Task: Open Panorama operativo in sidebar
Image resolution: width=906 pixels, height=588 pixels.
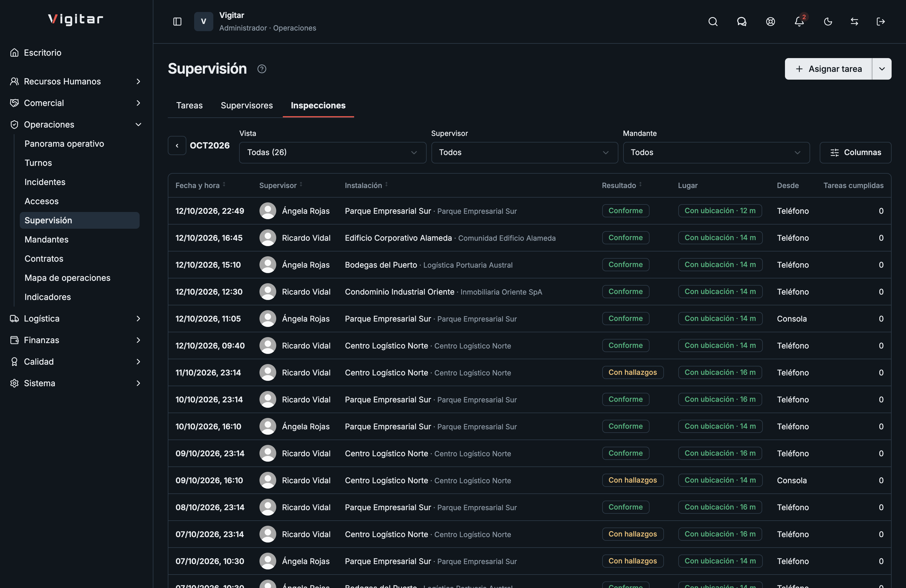Action: [x=80, y=144]
